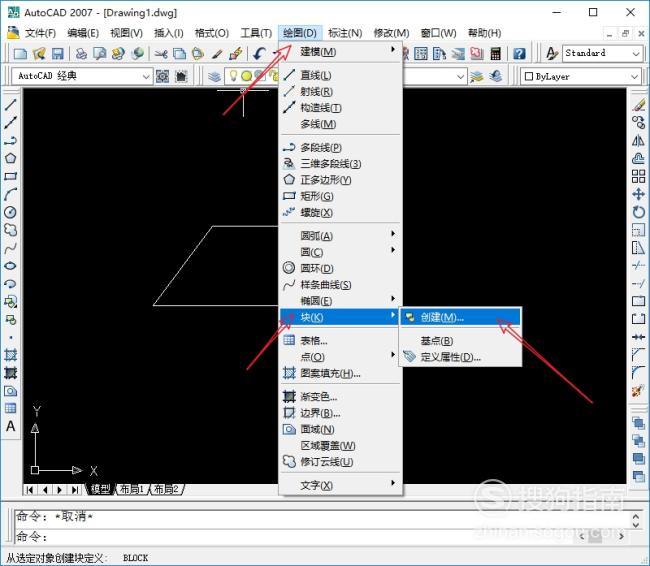This screenshot has height=566, width=650.
Task: Expand the 圆(C) submenu
Action: click(x=341, y=252)
